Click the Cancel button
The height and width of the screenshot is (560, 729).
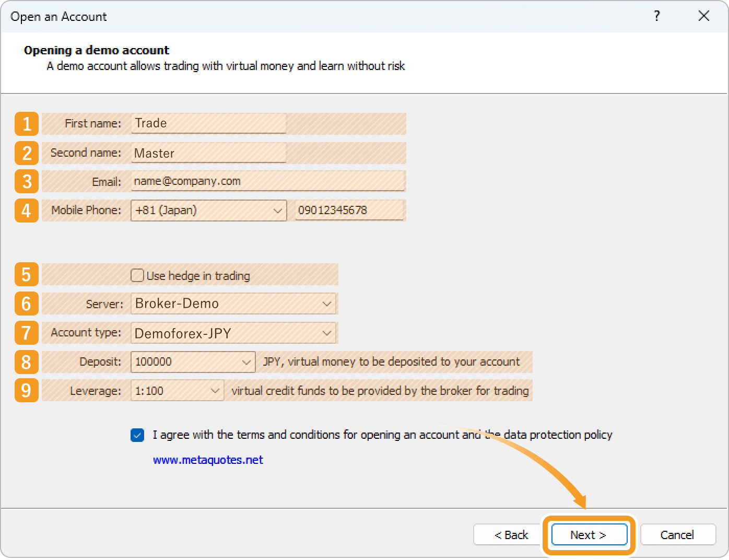click(x=677, y=535)
